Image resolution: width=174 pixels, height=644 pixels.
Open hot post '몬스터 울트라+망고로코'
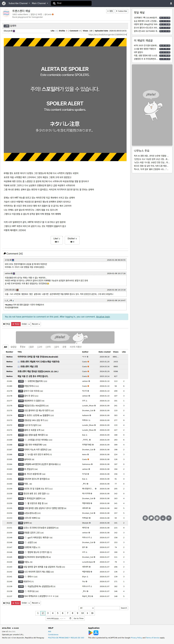[x=146, y=28]
